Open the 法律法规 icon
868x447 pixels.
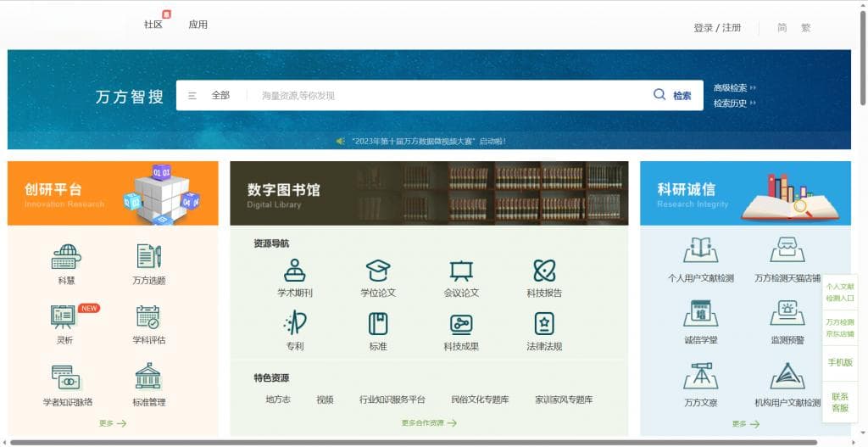point(544,323)
